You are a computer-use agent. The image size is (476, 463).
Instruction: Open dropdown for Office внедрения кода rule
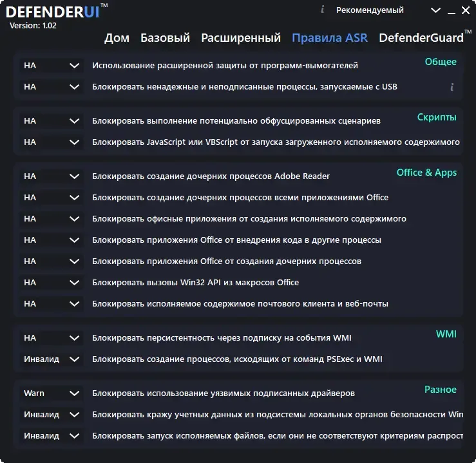52,240
